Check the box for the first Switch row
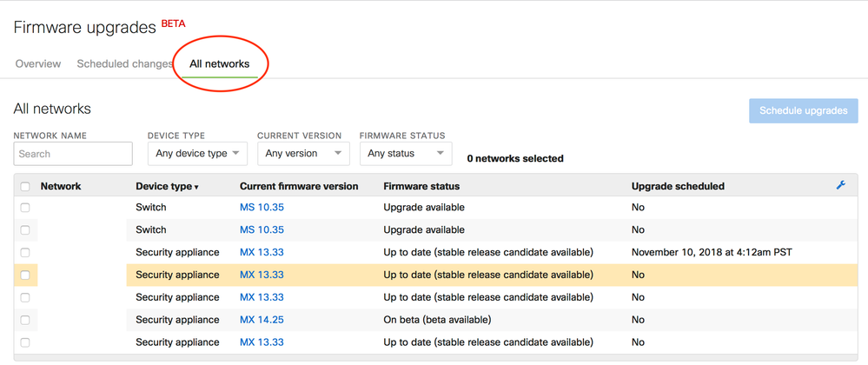 point(25,208)
